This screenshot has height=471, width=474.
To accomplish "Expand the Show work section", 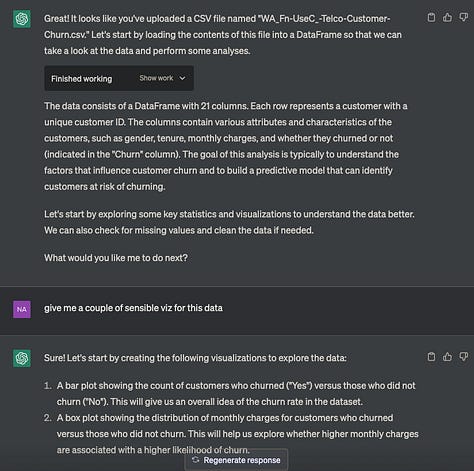I will 162,78.
